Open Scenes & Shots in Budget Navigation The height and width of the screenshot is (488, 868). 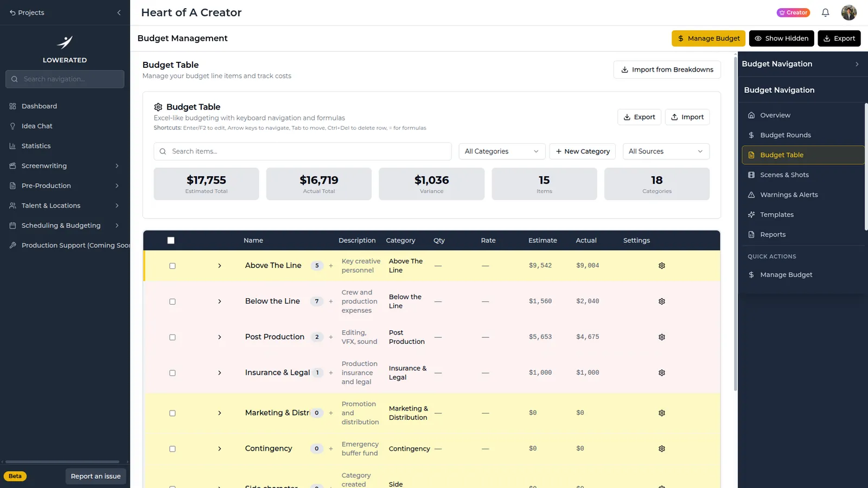(802, 175)
